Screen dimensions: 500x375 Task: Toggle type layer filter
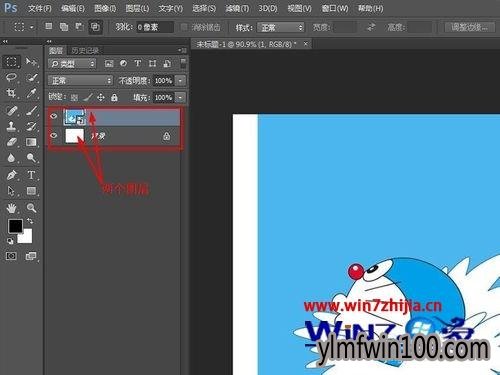[x=138, y=63]
